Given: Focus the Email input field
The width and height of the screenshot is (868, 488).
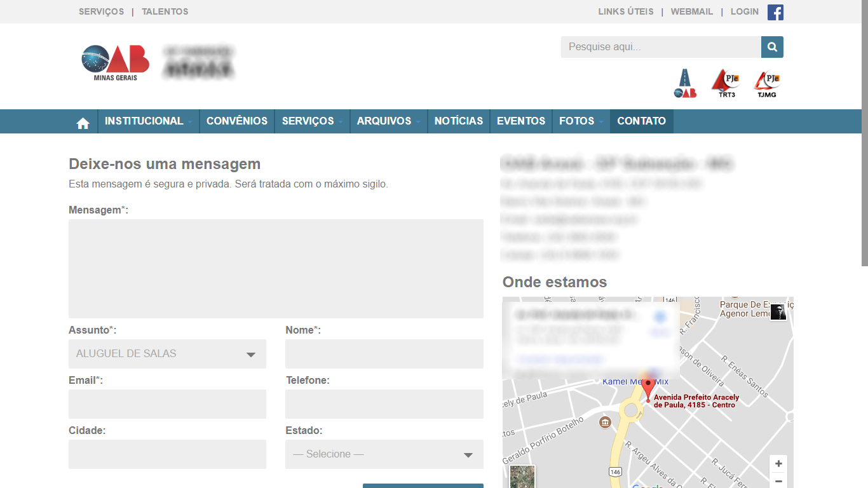Looking at the screenshot, I should pos(167,404).
